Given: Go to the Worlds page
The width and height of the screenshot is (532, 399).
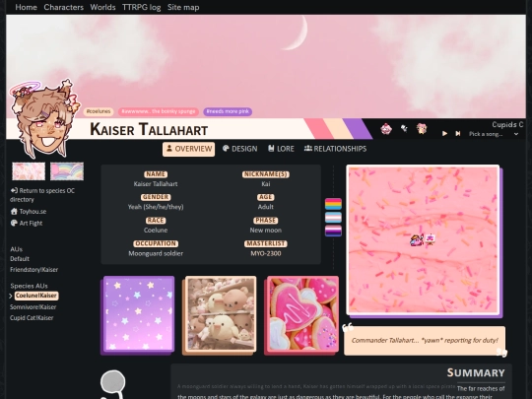Looking at the screenshot, I should [x=102, y=7].
